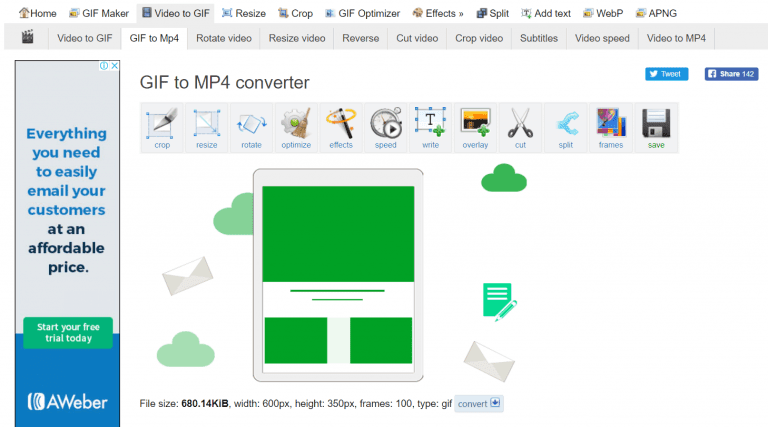Open GIF Optimizer in top navigation
Screen dimensions: 768x427
[x=362, y=13]
